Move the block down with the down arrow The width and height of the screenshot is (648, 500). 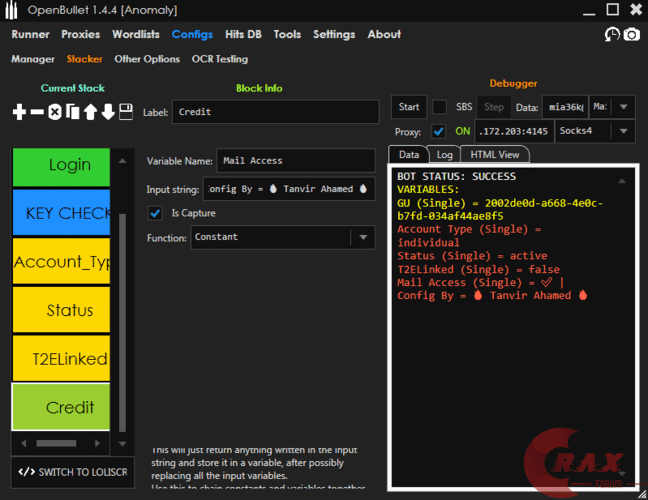(108, 112)
